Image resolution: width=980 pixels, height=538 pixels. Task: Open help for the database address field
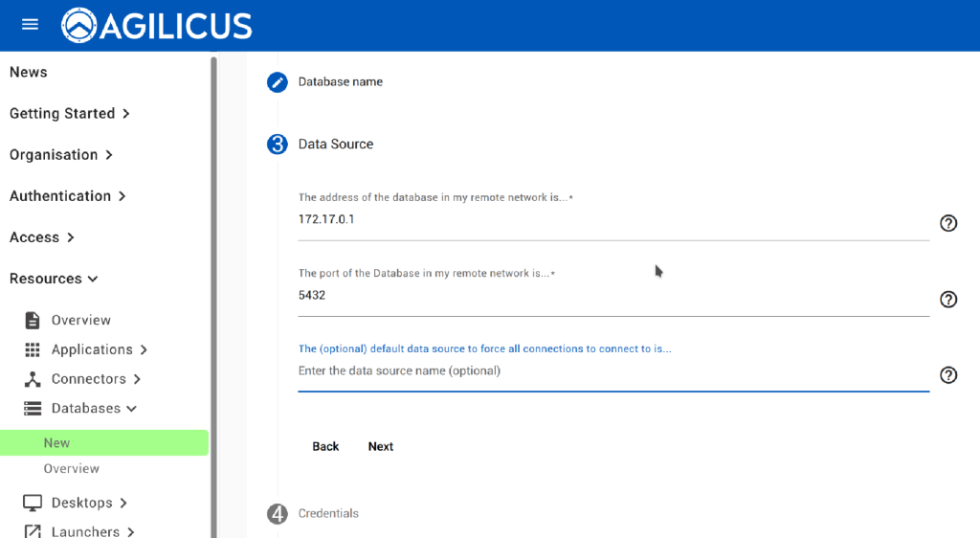point(948,223)
